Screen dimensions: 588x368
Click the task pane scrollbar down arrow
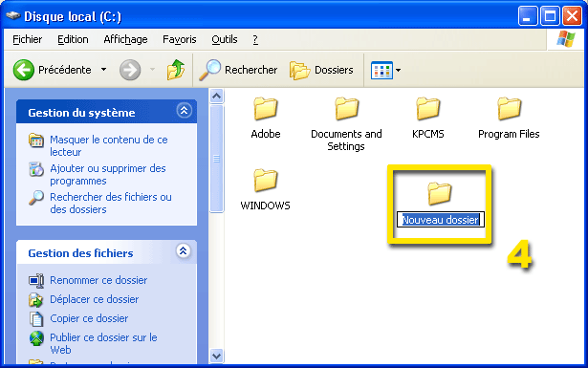click(216, 356)
